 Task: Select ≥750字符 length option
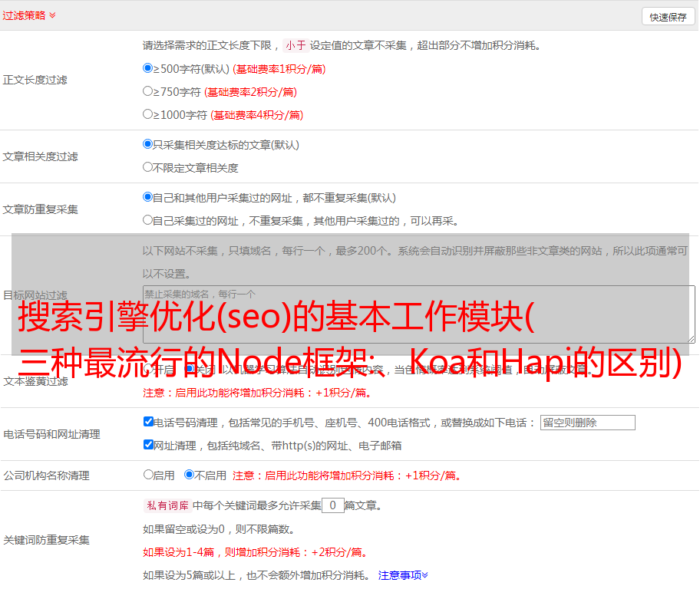click(x=147, y=91)
